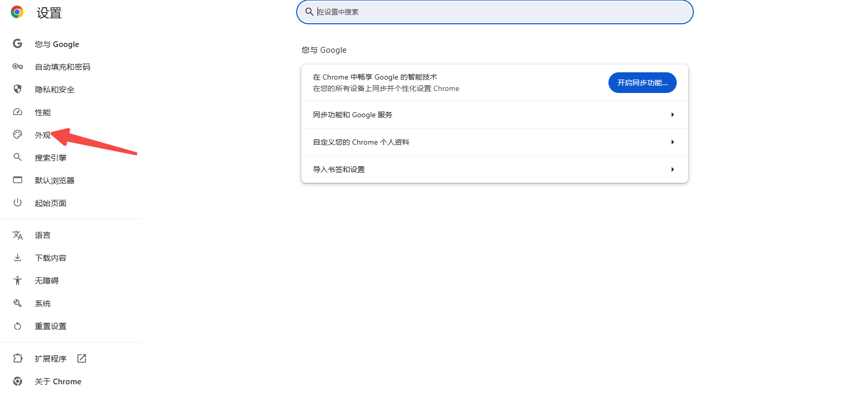Select 重置设置 in the sidebar
Screen dimensions: 868x407
[x=51, y=326]
